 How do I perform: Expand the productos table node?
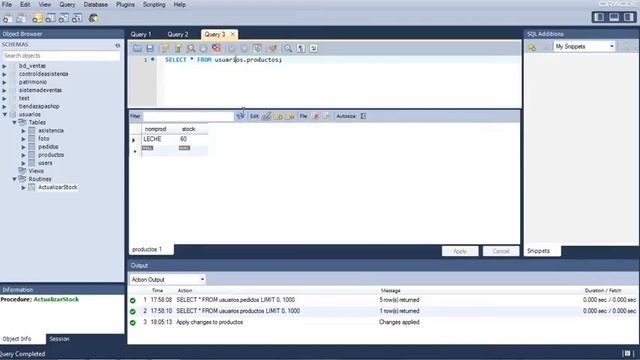24,155
